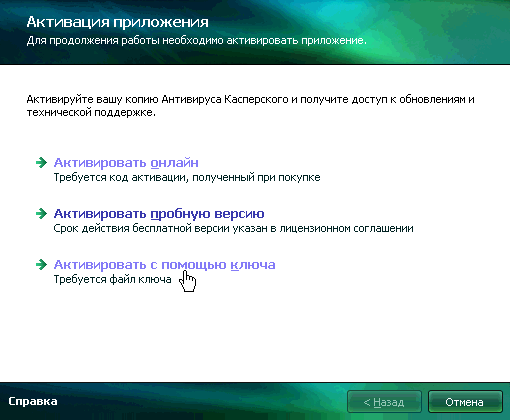This screenshot has width=510, height=420.
Task: Click the Требуется код активации description text
Action: 187,177
